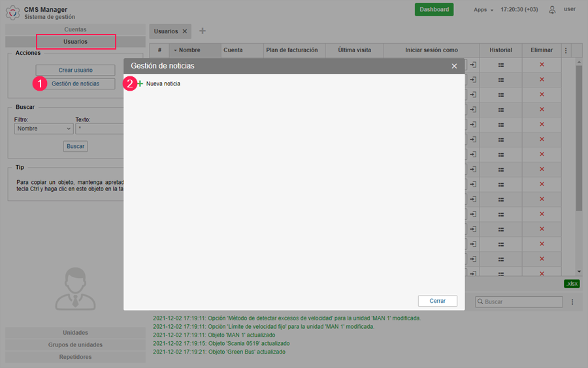Click the magnifier icon in bottom Buscar field
588x368 pixels.
pos(480,301)
